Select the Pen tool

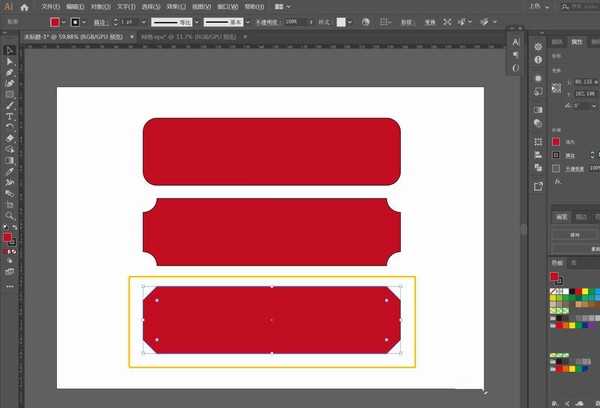10,73
